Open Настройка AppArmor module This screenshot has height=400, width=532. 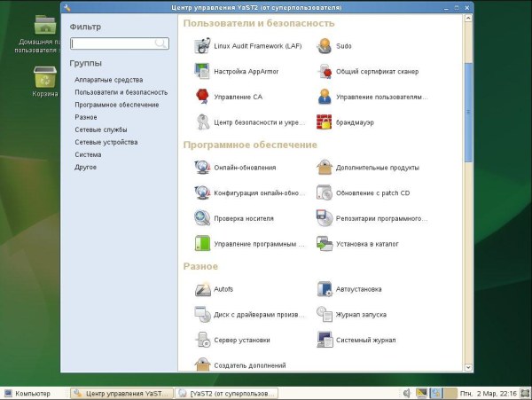coord(235,71)
